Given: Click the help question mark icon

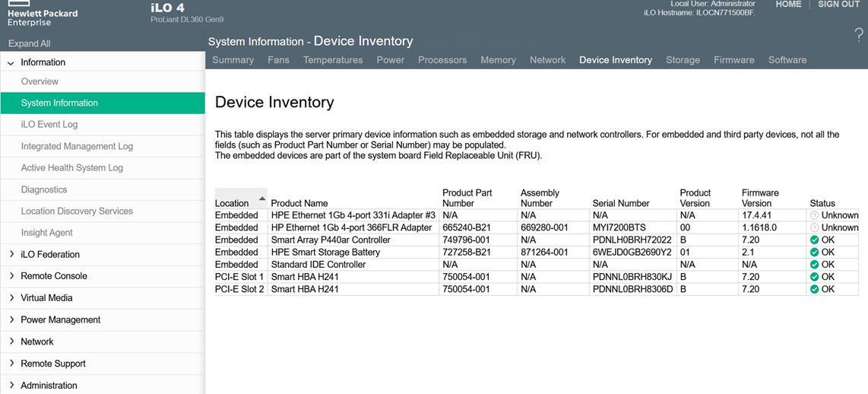Looking at the screenshot, I should pyautogui.click(x=859, y=34).
